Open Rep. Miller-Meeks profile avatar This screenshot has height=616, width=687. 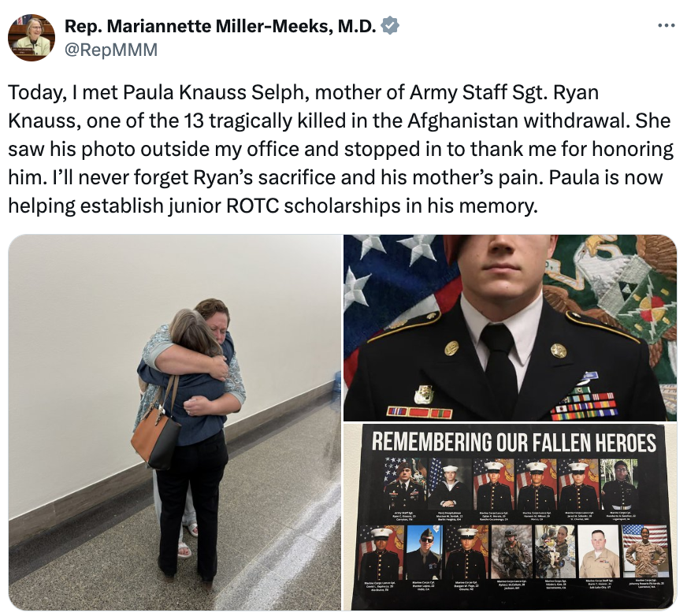32,38
